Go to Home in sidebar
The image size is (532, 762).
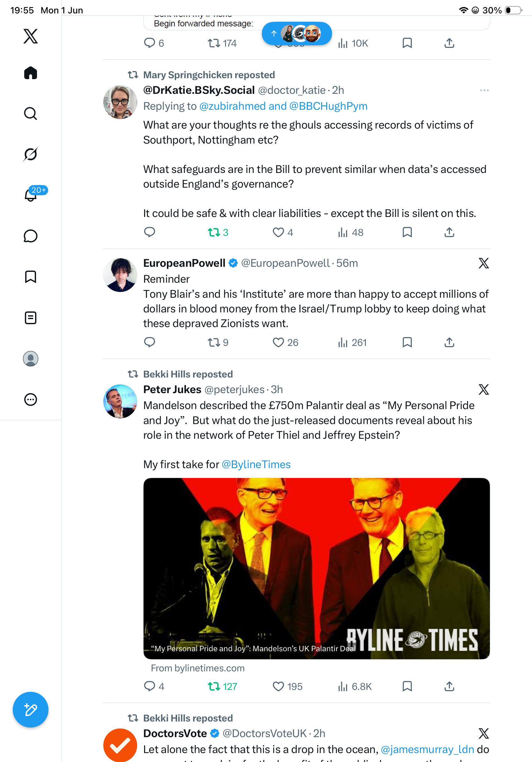(x=31, y=73)
